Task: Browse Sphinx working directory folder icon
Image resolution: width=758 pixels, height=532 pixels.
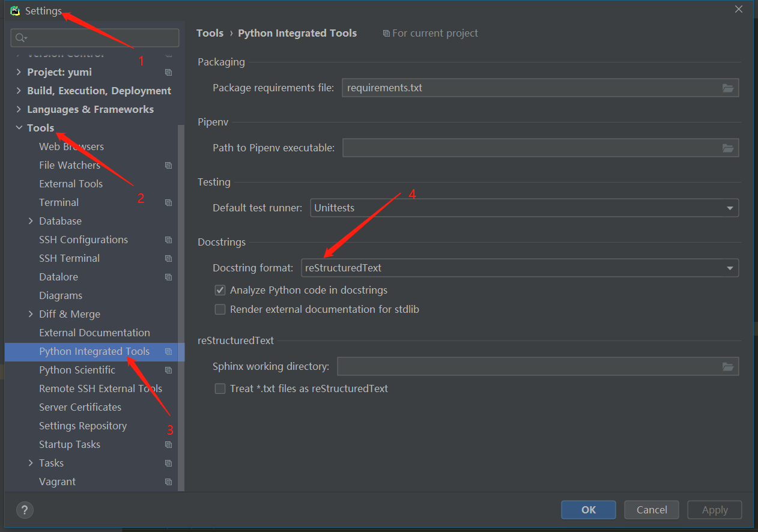Action: pos(728,366)
